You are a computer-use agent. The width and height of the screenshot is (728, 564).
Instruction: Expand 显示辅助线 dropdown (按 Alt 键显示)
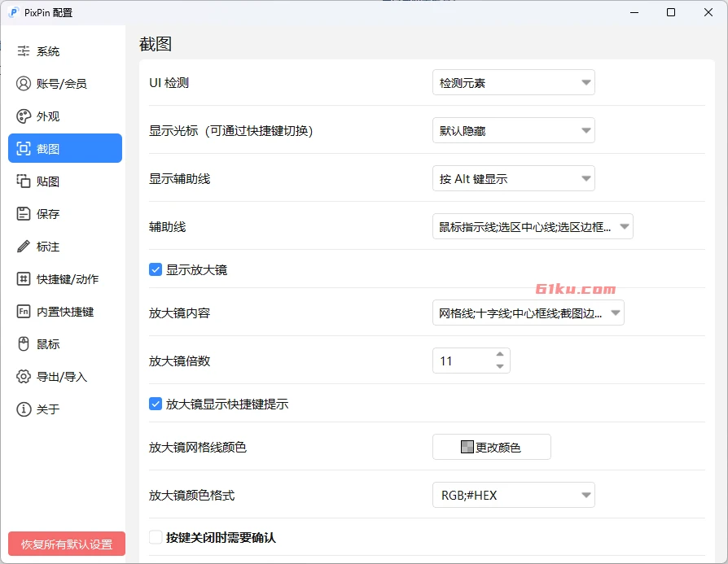tap(514, 178)
